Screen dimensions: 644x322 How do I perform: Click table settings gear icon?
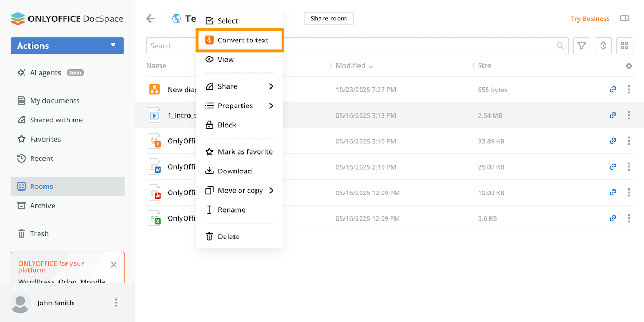coord(629,66)
